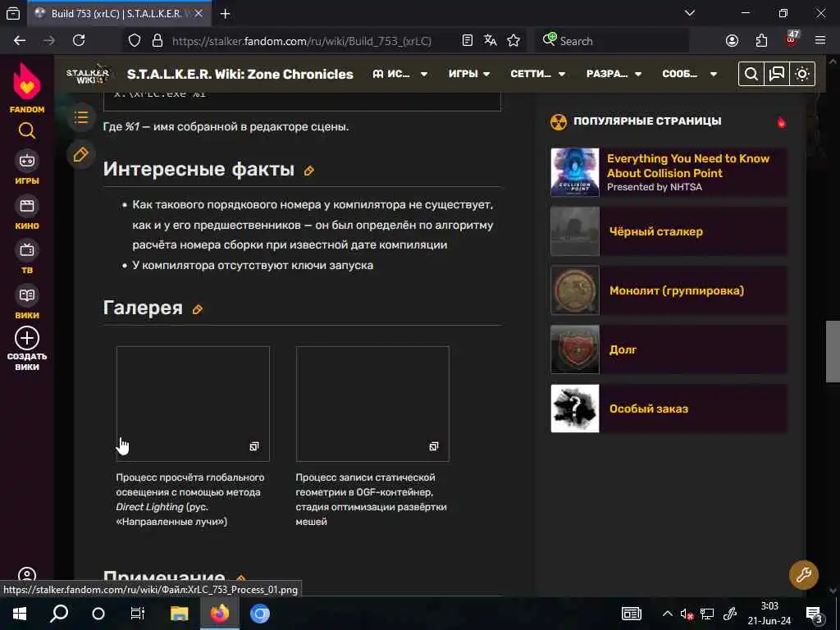840x630 pixels.
Task: Open Монолит (группировка) page
Action: [x=677, y=290]
